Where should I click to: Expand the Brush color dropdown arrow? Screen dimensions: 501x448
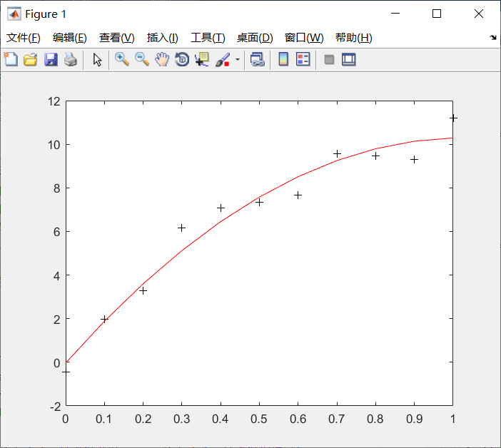point(238,59)
